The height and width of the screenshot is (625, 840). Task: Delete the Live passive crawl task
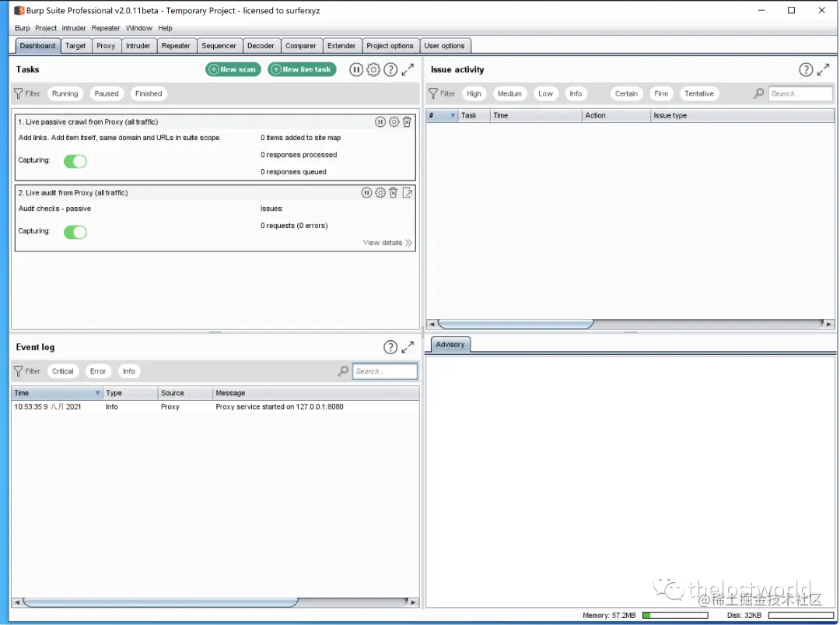pos(407,121)
